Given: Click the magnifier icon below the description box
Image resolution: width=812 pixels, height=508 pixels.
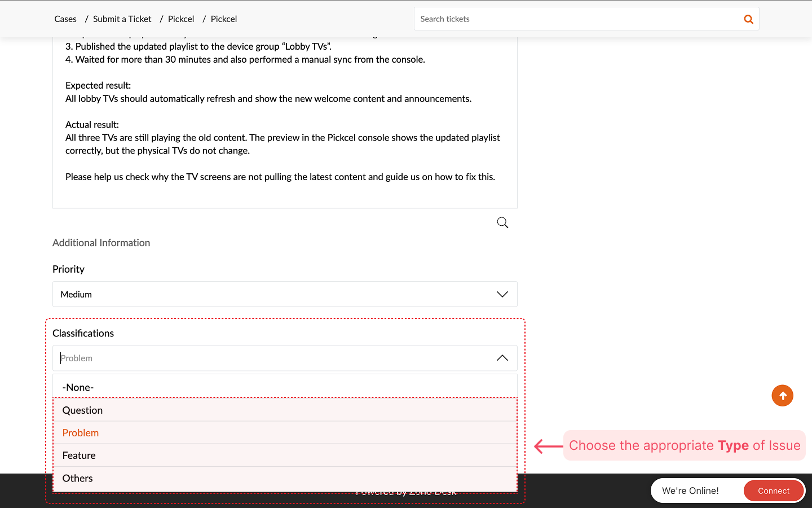Looking at the screenshot, I should tap(502, 222).
